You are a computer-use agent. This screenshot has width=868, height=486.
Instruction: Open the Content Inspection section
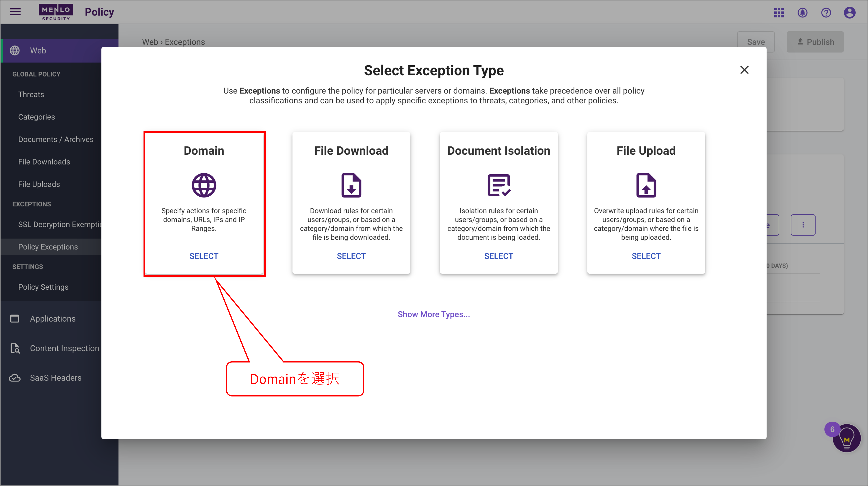click(64, 348)
